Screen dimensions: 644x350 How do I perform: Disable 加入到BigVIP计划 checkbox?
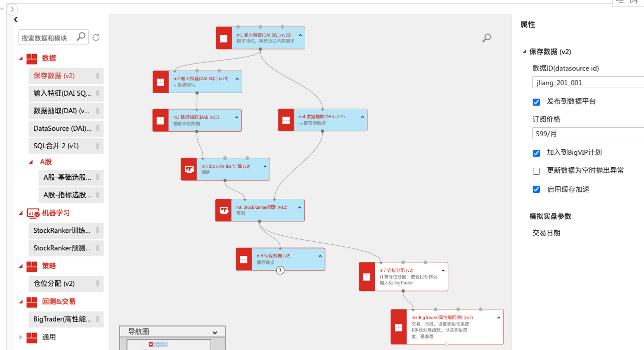(536, 153)
